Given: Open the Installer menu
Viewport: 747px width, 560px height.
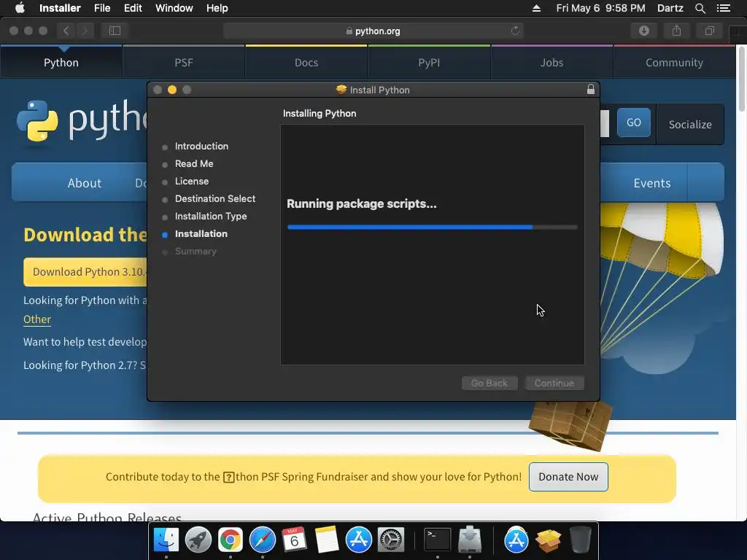Looking at the screenshot, I should (60, 8).
